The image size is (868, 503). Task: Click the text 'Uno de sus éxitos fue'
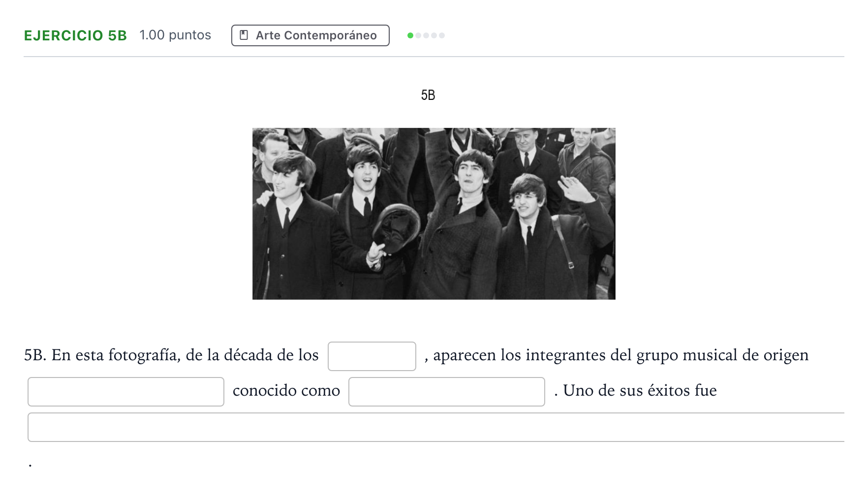coord(640,390)
